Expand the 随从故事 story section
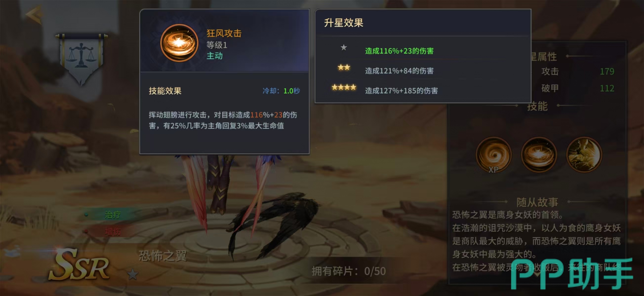 click(x=537, y=202)
